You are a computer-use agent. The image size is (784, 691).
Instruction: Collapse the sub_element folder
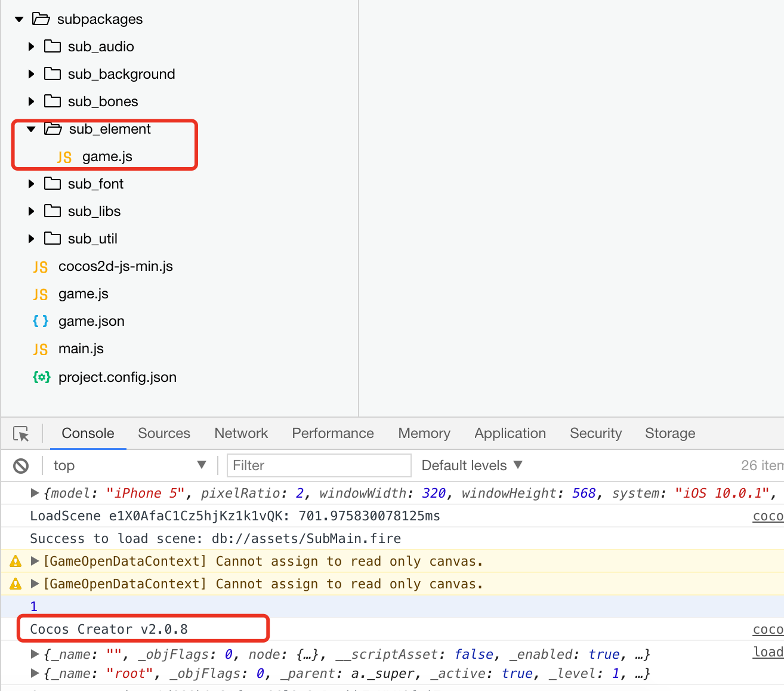coord(31,129)
